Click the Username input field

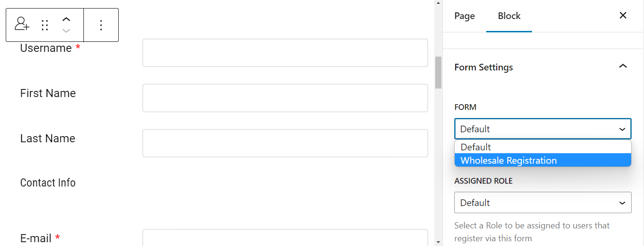[x=285, y=53]
